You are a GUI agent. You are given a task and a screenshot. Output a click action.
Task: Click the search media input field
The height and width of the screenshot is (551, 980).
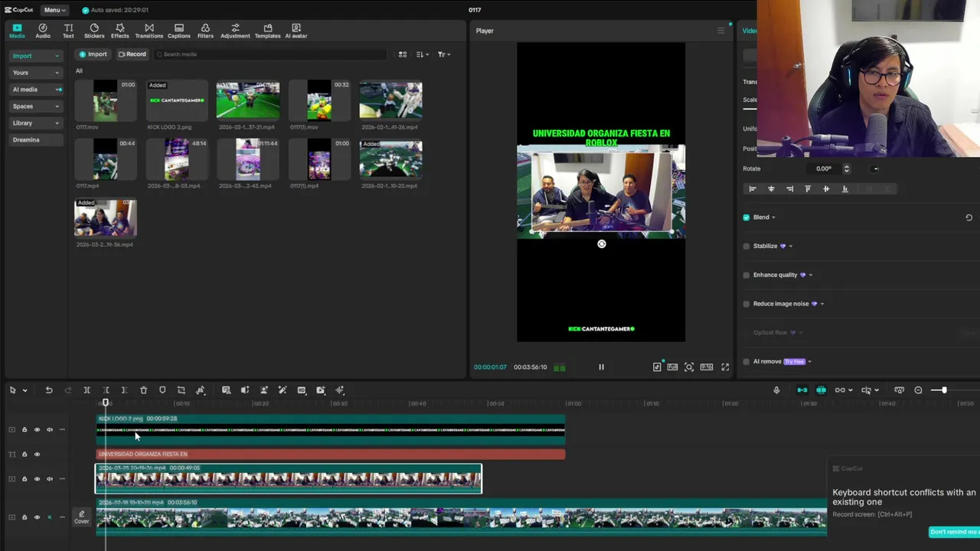[272, 54]
